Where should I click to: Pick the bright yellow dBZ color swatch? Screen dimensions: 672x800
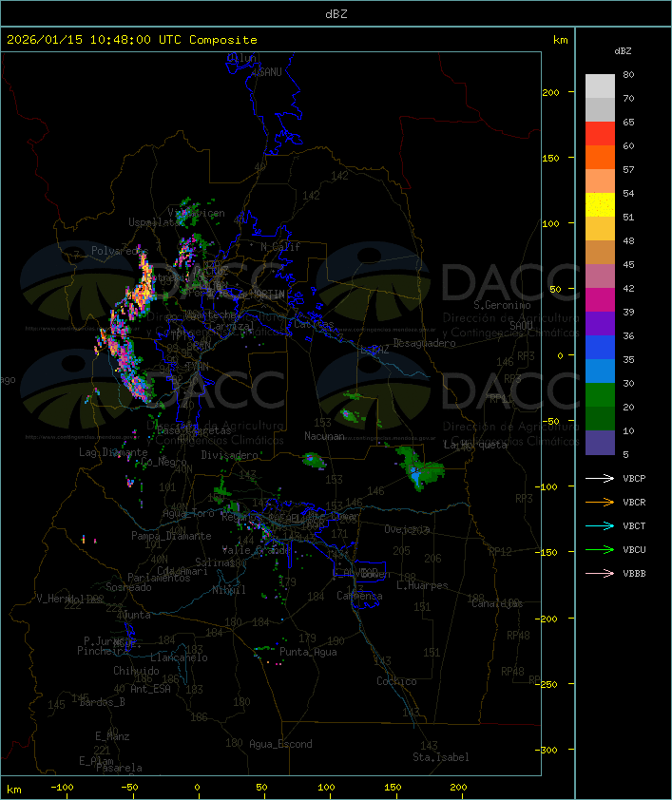600,205
